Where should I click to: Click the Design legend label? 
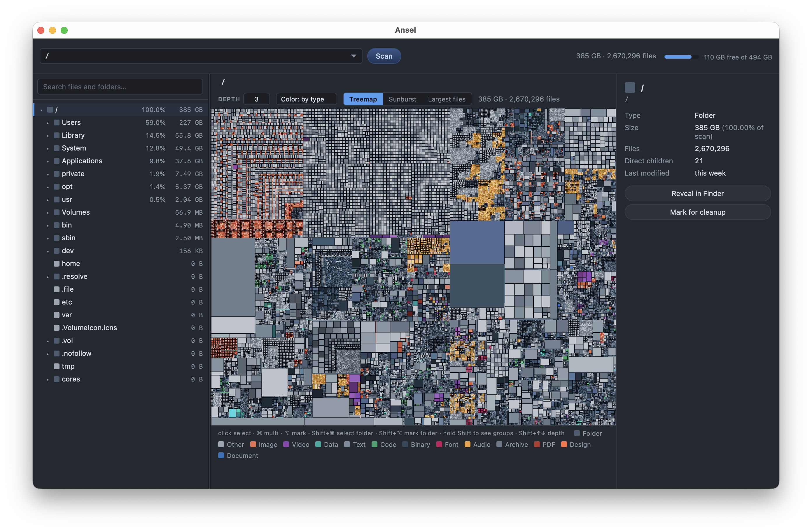pyautogui.click(x=580, y=444)
